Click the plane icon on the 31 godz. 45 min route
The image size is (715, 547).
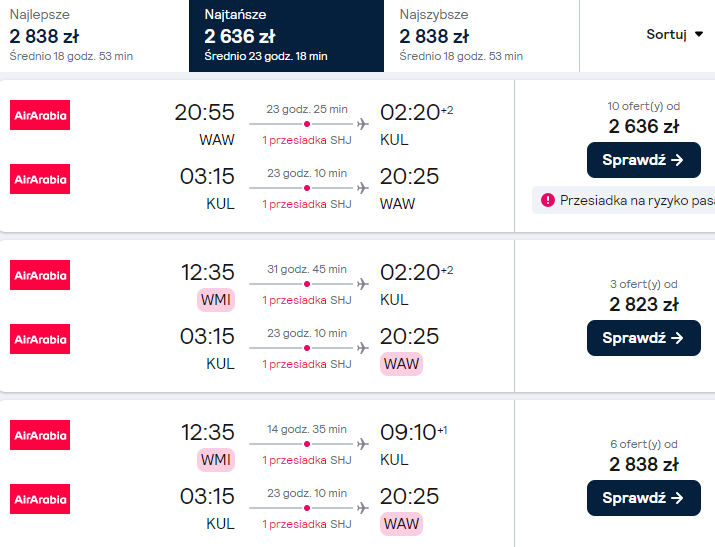362,284
